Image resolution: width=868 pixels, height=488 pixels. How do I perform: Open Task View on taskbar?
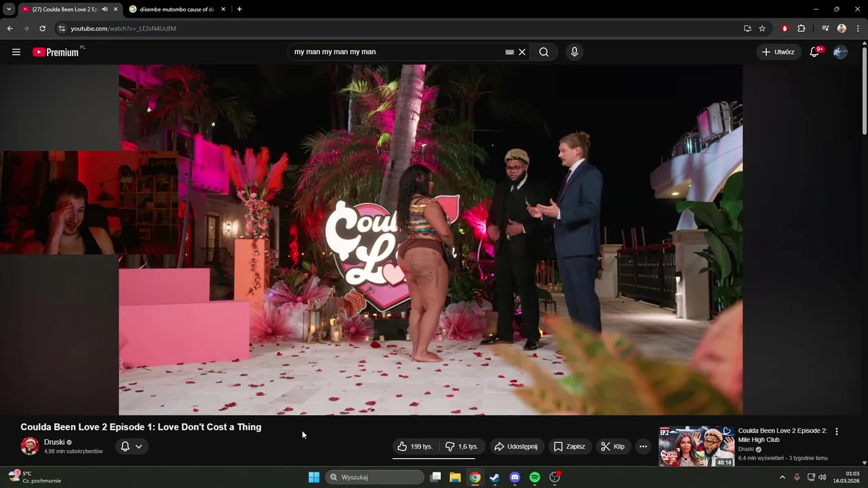coord(436,477)
